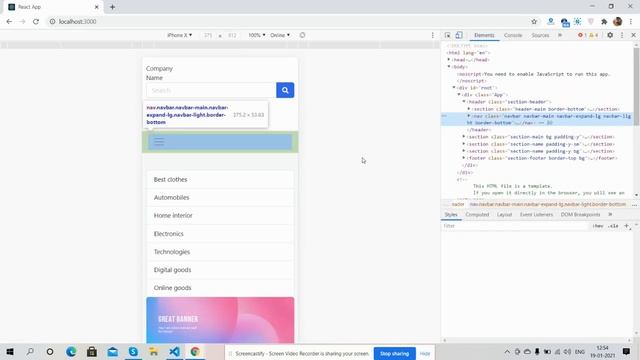The height and width of the screenshot is (360, 640).
Task: Open the extensions puzzle icon
Action: [x=604, y=22]
